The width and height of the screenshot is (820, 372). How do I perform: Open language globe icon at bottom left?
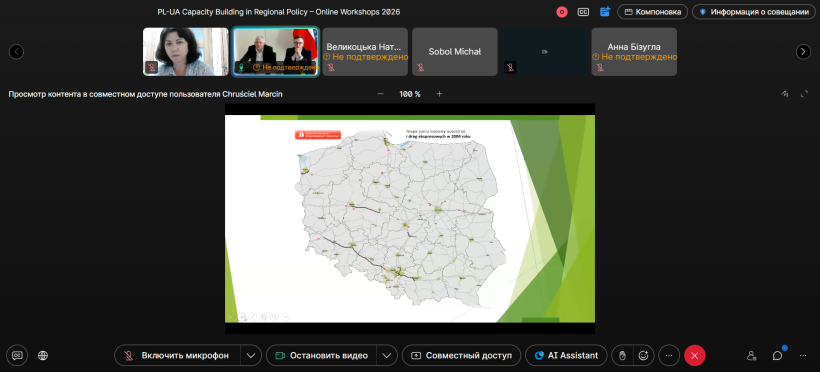click(43, 355)
